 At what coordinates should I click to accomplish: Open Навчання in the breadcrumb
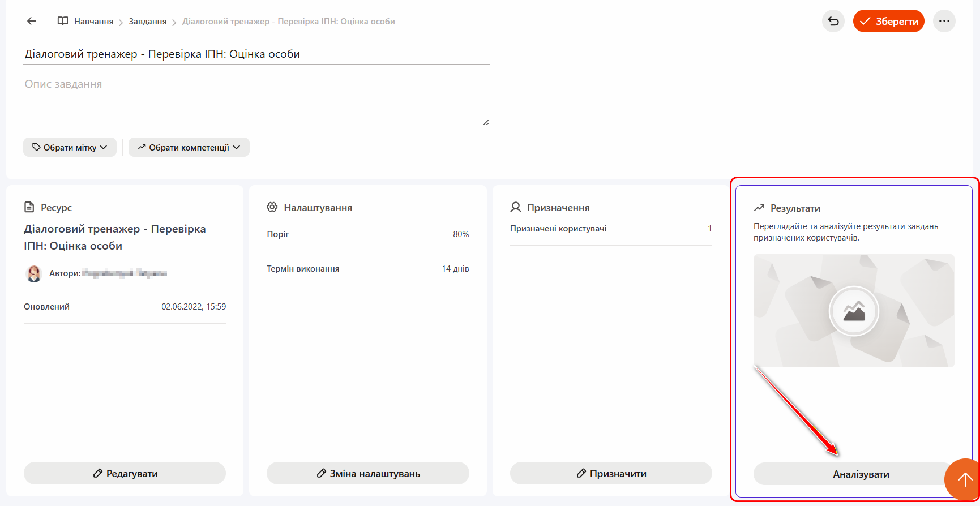click(93, 22)
